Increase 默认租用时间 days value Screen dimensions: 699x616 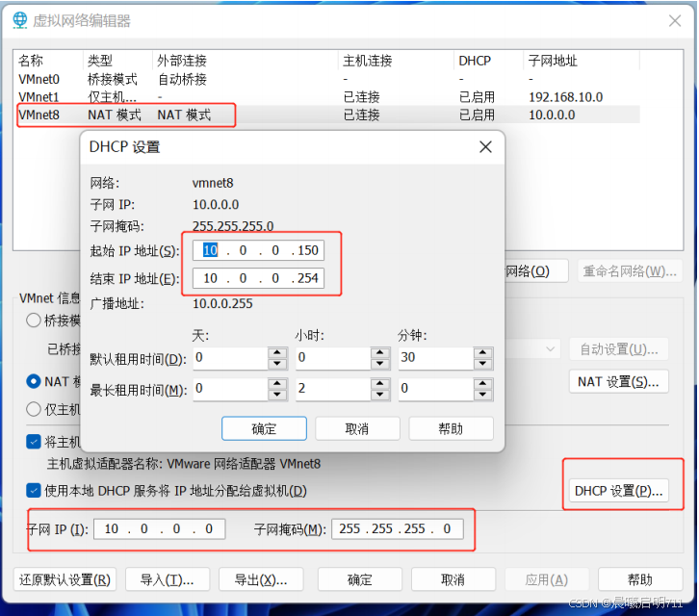pos(277,352)
